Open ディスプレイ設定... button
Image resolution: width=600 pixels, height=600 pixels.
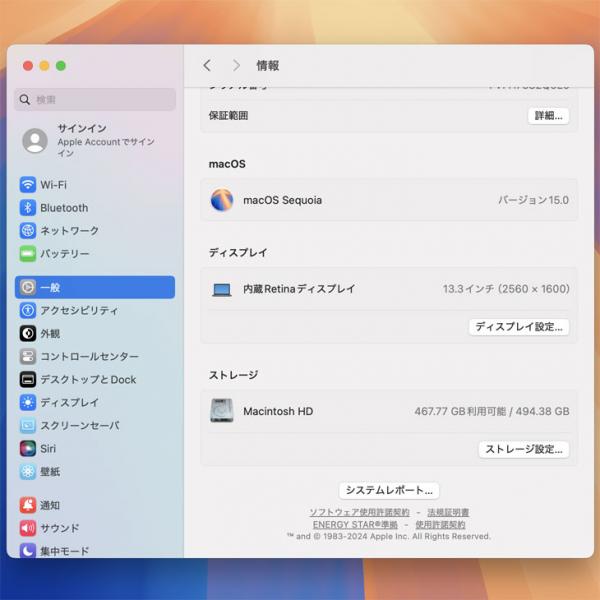pyautogui.click(x=519, y=327)
